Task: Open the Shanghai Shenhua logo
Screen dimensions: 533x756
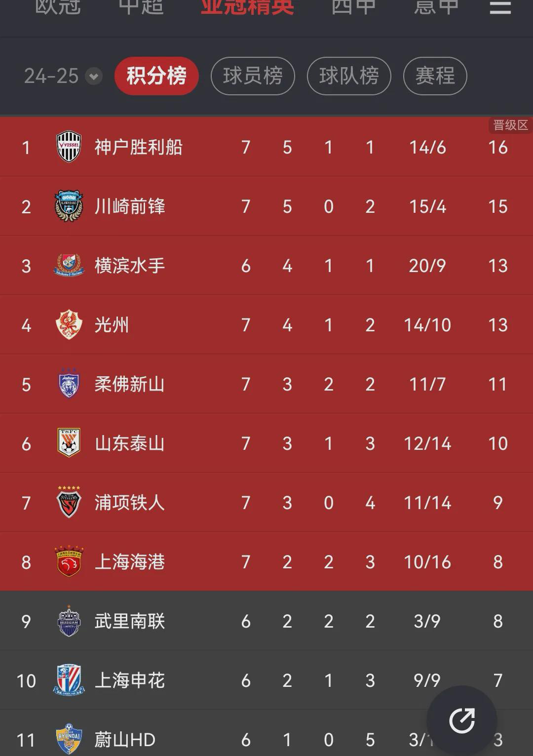Action: pos(69,680)
